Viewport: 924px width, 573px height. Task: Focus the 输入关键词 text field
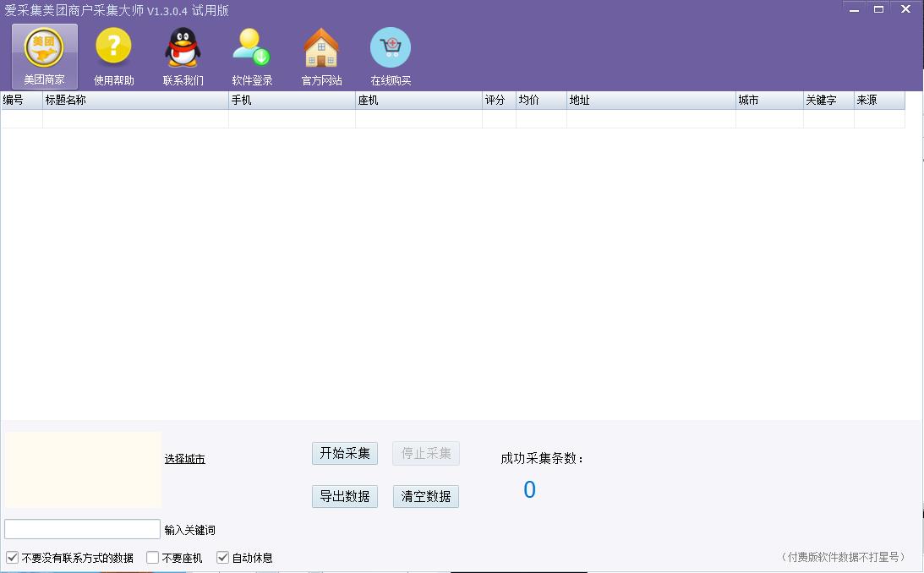pos(83,529)
